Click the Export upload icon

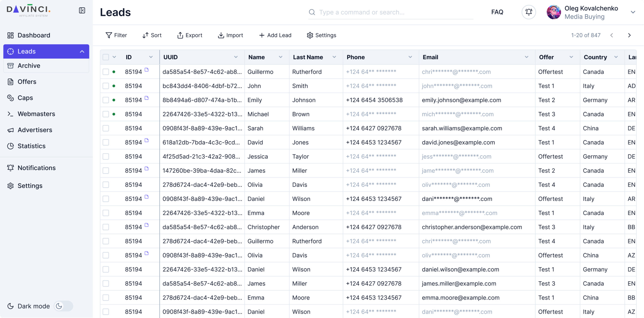[180, 35]
